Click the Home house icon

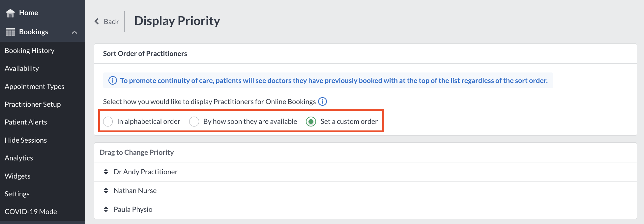click(11, 13)
